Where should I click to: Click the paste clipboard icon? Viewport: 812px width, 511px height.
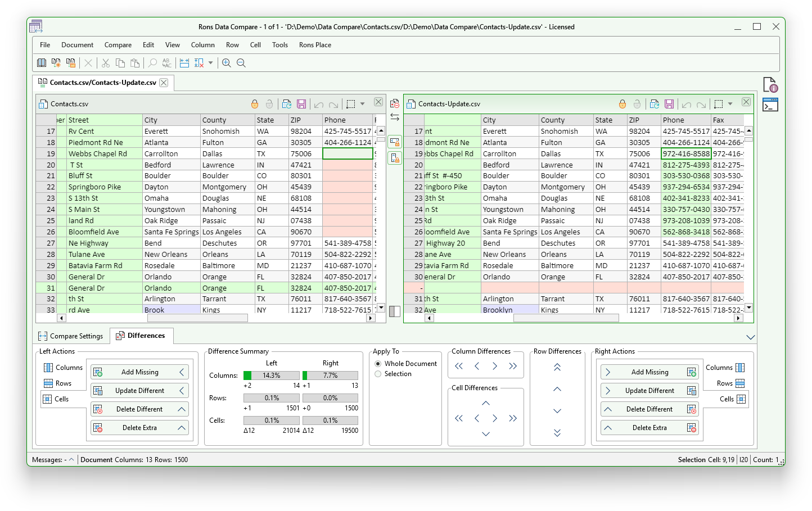[135, 63]
